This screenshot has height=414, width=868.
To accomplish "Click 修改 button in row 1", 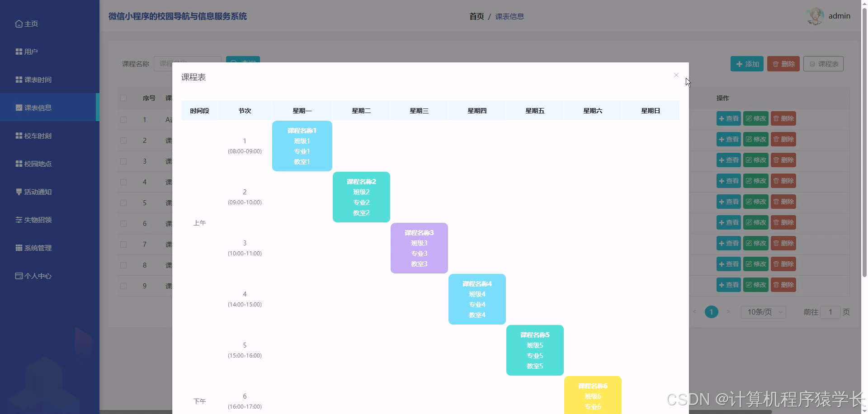I will [x=756, y=118].
